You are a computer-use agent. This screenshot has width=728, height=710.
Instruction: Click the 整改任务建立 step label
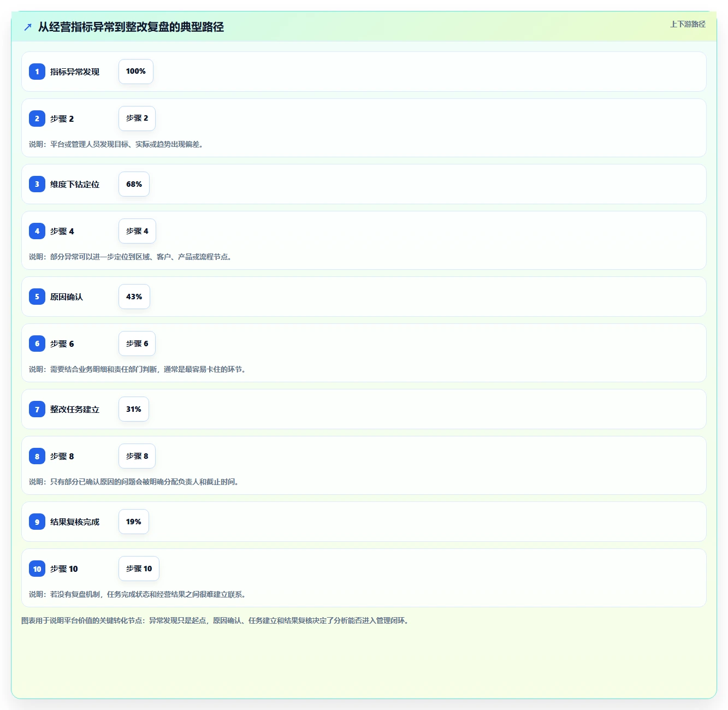coord(75,409)
